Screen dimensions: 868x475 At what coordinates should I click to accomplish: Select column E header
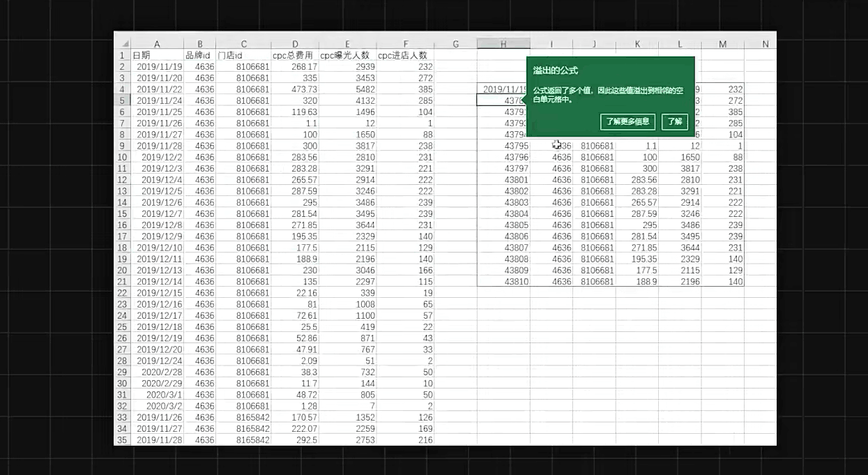pyautogui.click(x=347, y=44)
